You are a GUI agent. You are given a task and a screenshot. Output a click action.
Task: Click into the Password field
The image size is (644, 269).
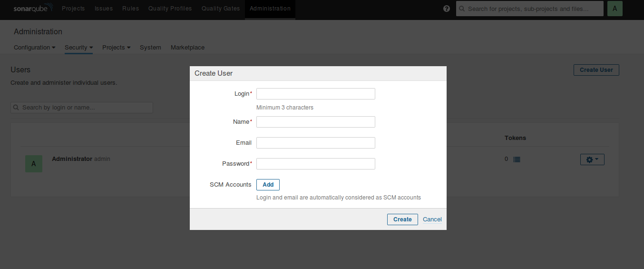[316, 164]
